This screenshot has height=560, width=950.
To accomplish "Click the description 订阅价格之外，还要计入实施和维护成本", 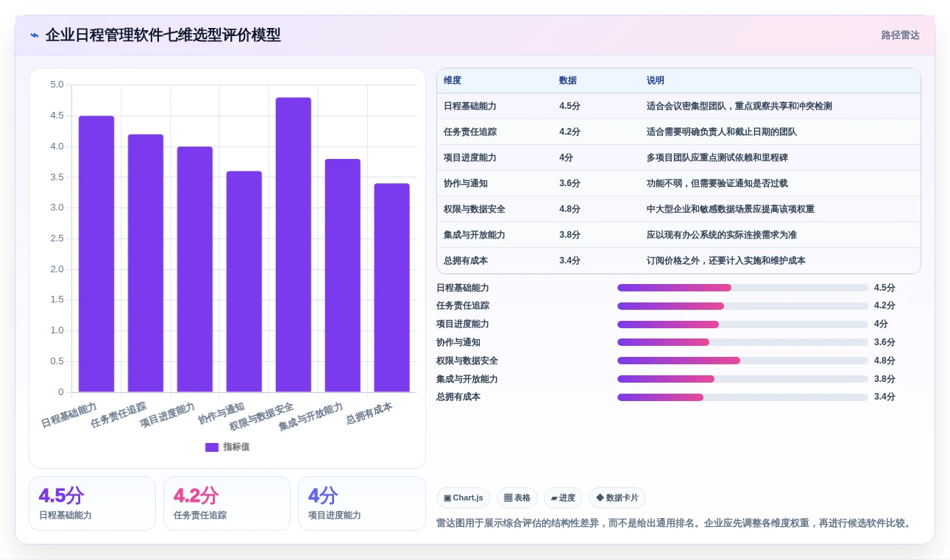I will click(x=726, y=260).
